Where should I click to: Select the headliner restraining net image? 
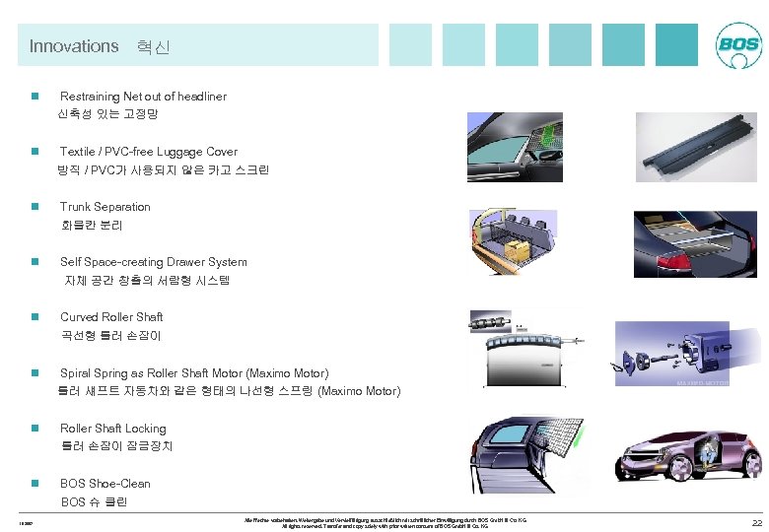click(x=515, y=147)
